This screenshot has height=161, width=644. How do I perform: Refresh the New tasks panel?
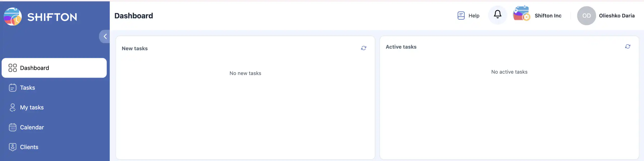click(364, 48)
